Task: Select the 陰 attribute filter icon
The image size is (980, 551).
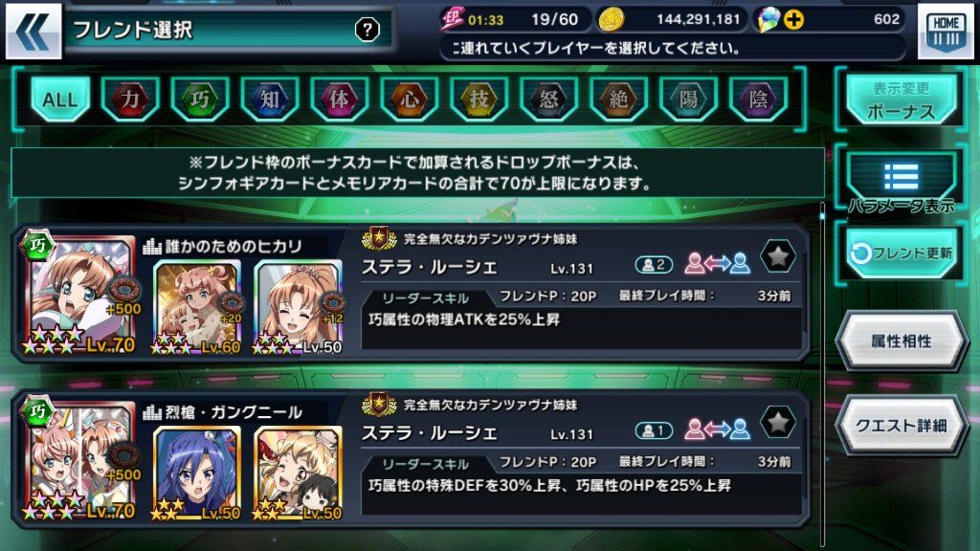Action: pyautogui.click(x=758, y=99)
